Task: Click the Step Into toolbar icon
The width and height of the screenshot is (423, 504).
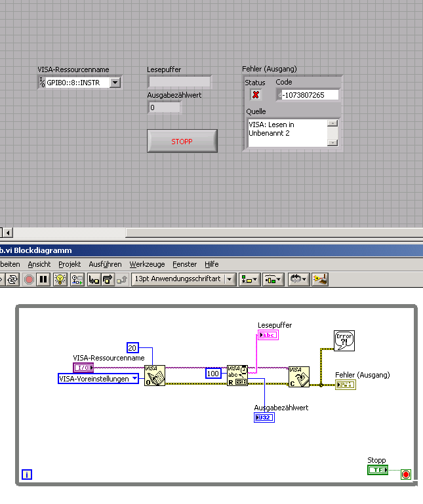Action: 94,279
